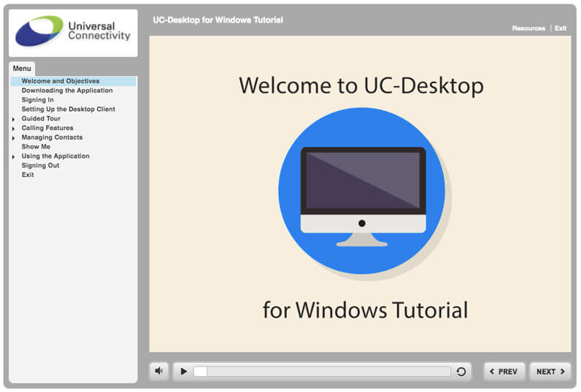This screenshot has width=581, height=392.
Task: Advance to the next slide with NEXT
Action: pos(550,372)
